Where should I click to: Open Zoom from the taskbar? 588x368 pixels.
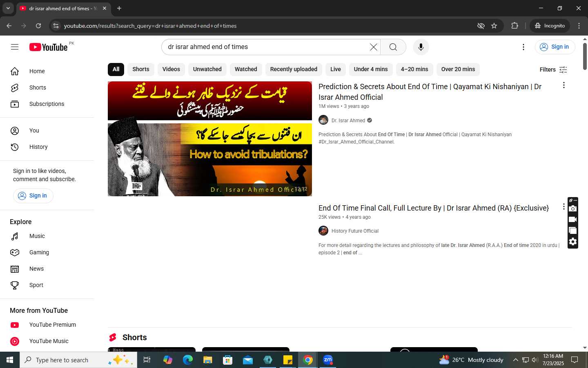[x=328, y=360]
